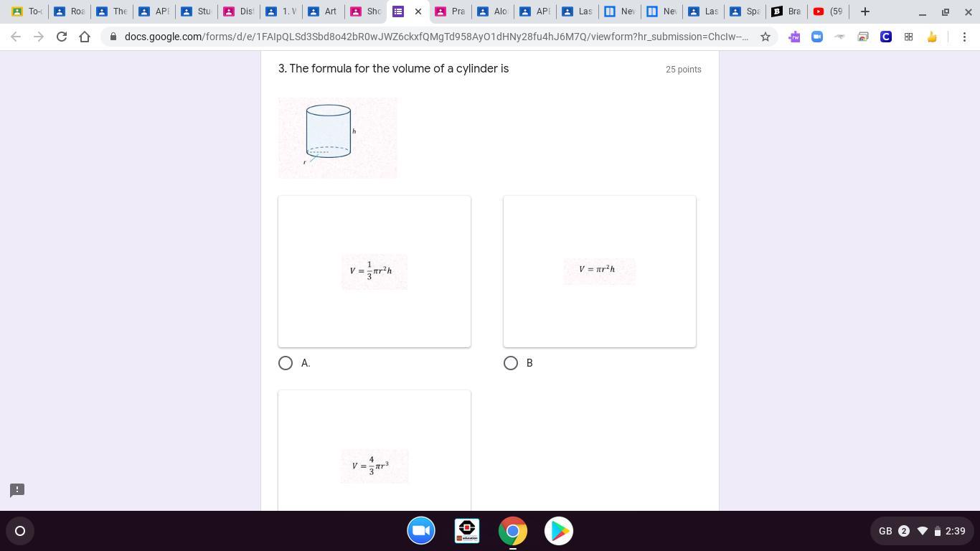Viewport: 980px width, 551px height.
Task: Open the Chrome three-dot menu
Action: 964,37
